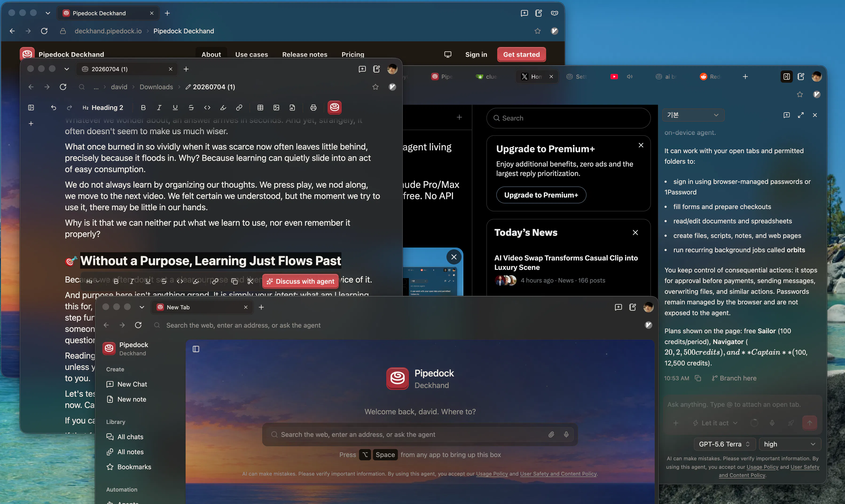The width and height of the screenshot is (845, 504).
Task: Print the 20260704 (1) note
Action: point(313,108)
